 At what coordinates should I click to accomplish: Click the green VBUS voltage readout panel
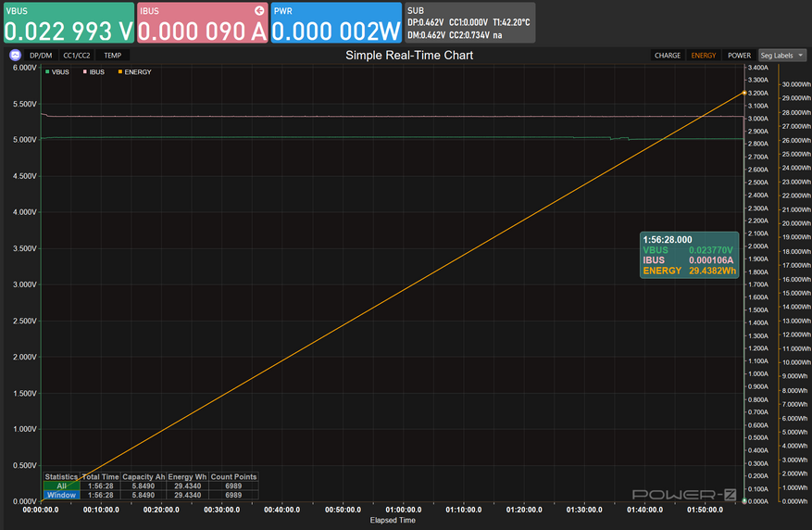(x=69, y=23)
